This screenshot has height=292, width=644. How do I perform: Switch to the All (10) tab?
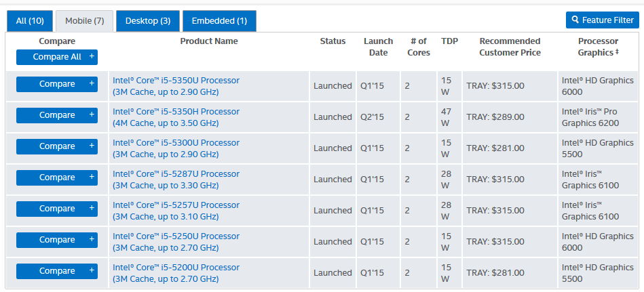click(x=30, y=21)
